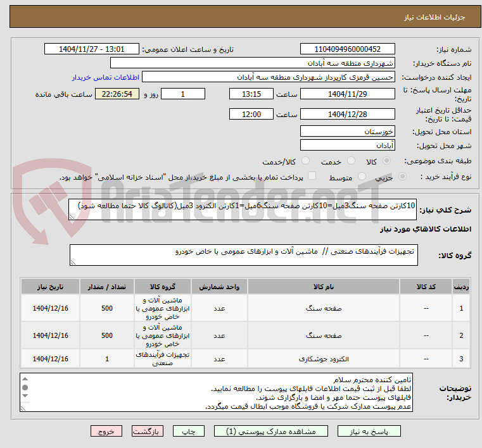This screenshot has height=448, width=482.
Task: Click the چاپ print button
Action: pyautogui.click(x=189, y=432)
